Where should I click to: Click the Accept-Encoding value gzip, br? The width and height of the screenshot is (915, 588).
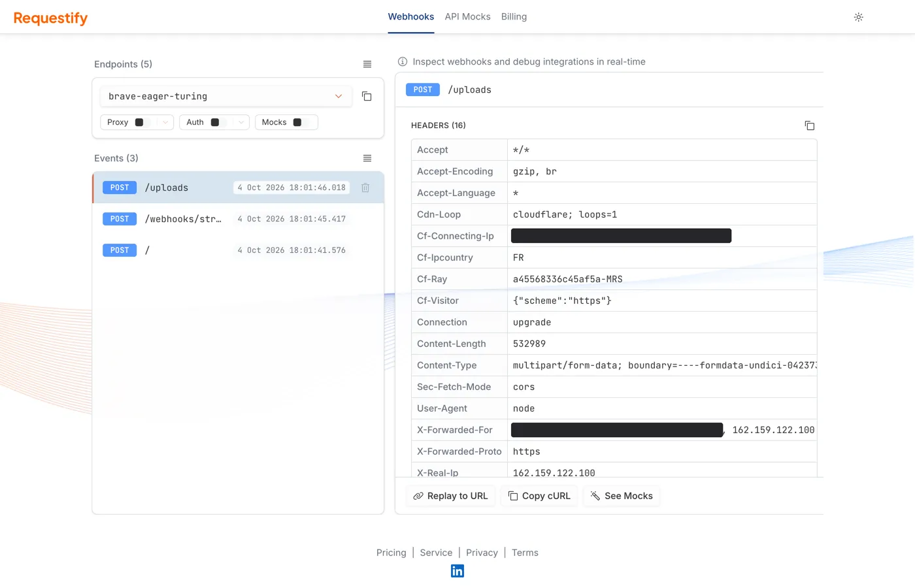pyautogui.click(x=535, y=171)
